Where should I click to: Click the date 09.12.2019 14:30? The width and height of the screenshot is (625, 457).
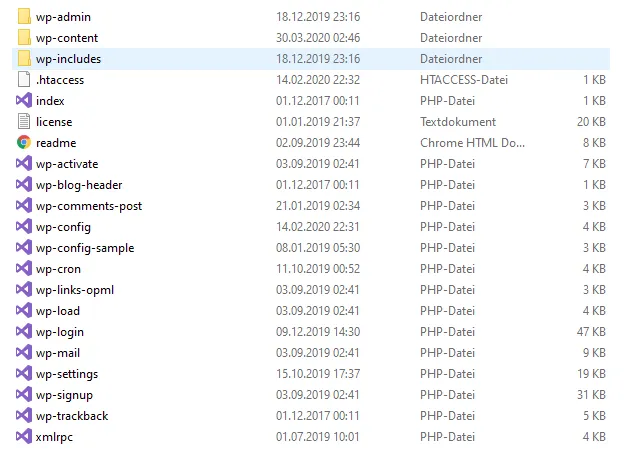coord(318,331)
